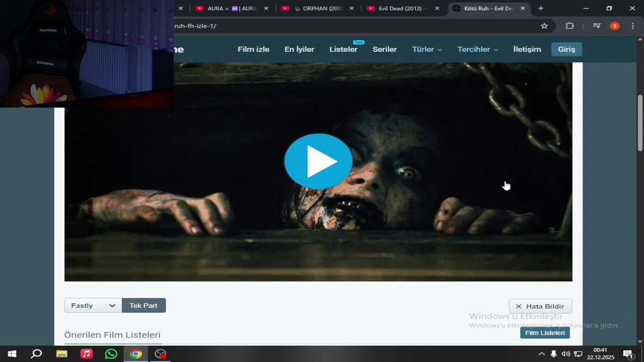Image resolution: width=644 pixels, height=362 pixels.
Task: Open the Seriler section
Action: [x=385, y=49]
